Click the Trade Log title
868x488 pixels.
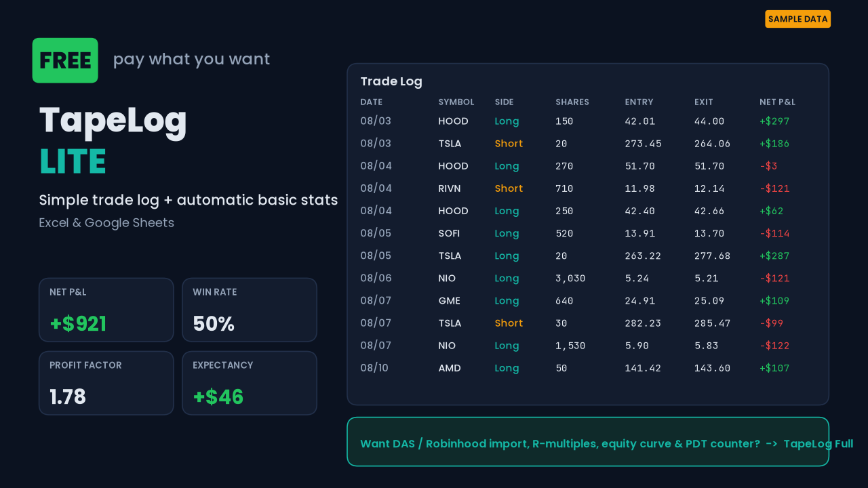tap(391, 81)
